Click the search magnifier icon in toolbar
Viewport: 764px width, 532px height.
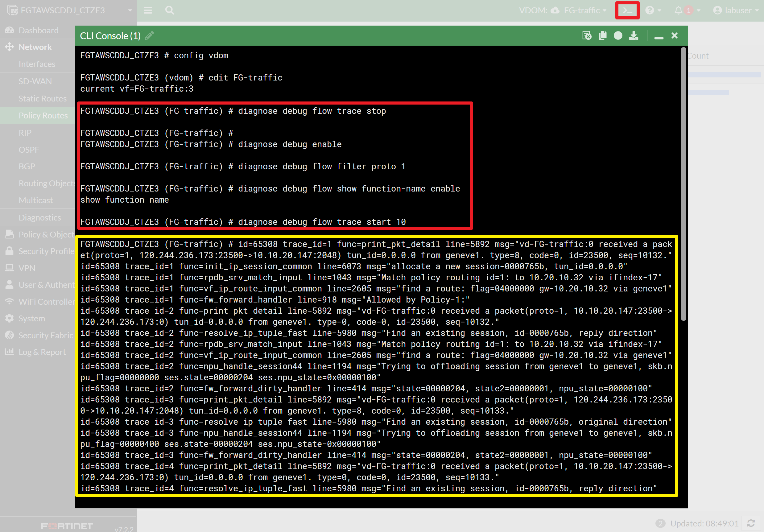(170, 10)
